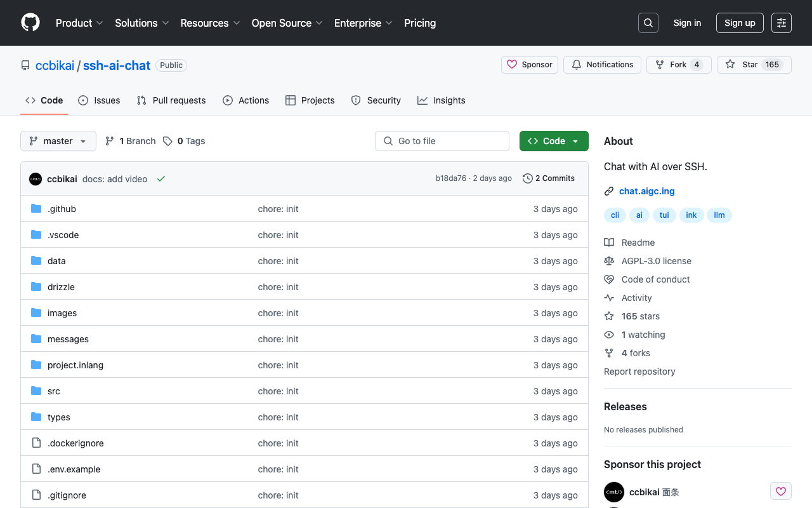Click the Activity pulse icon
812x508 pixels.
click(609, 298)
